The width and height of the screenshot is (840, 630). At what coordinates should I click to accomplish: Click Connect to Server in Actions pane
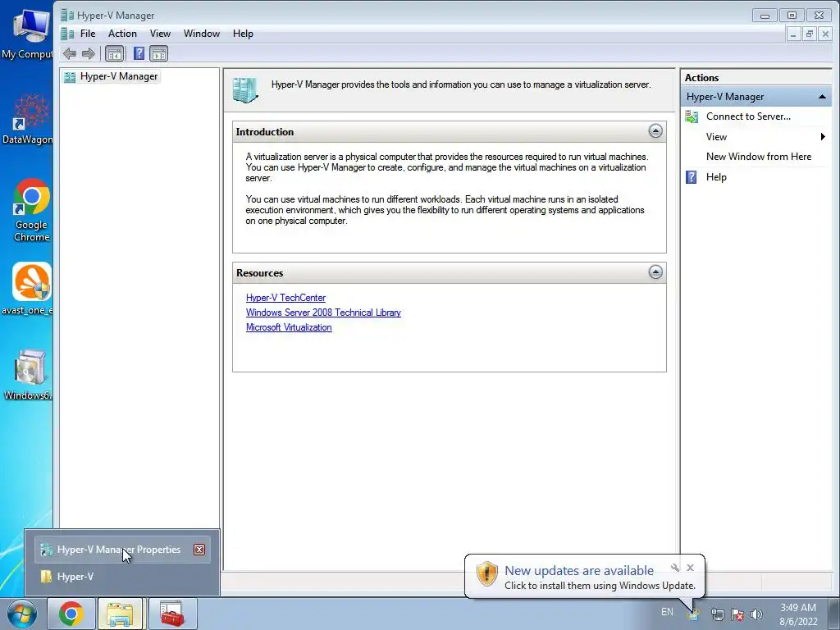748,116
